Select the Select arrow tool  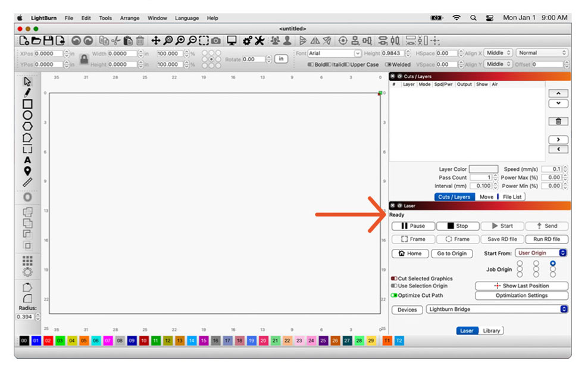tap(27, 82)
